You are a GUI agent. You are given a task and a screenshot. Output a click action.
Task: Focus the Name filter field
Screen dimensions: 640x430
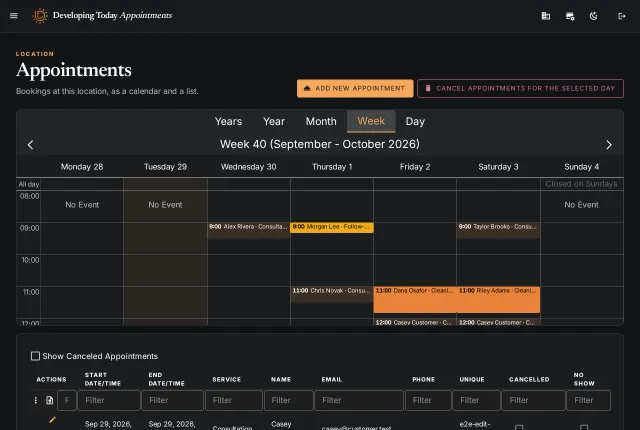tap(289, 400)
